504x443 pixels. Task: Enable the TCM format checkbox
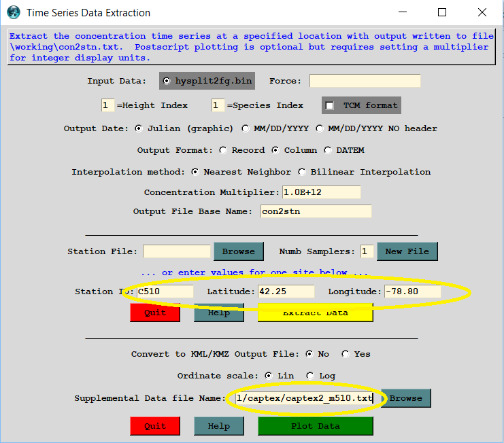[x=331, y=106]
